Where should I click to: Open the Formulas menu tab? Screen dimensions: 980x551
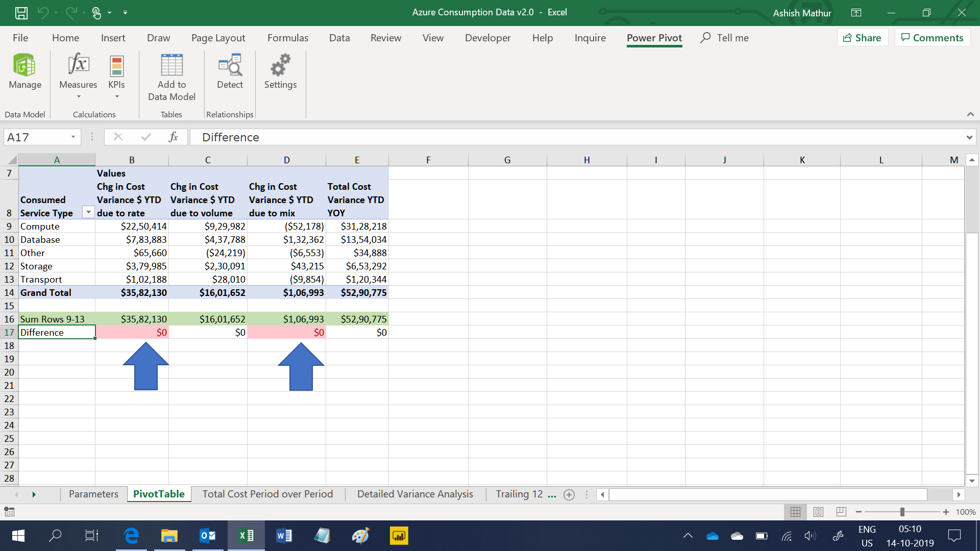[x=288, y=38]
